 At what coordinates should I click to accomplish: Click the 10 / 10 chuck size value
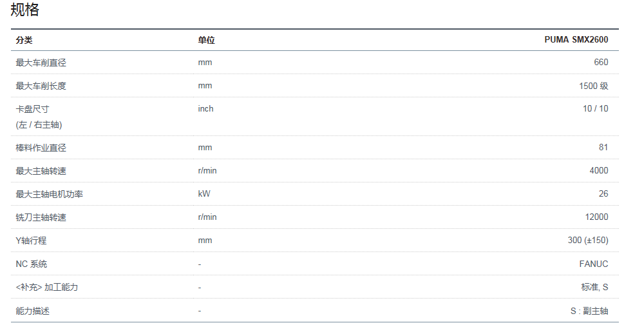point(596,108)
